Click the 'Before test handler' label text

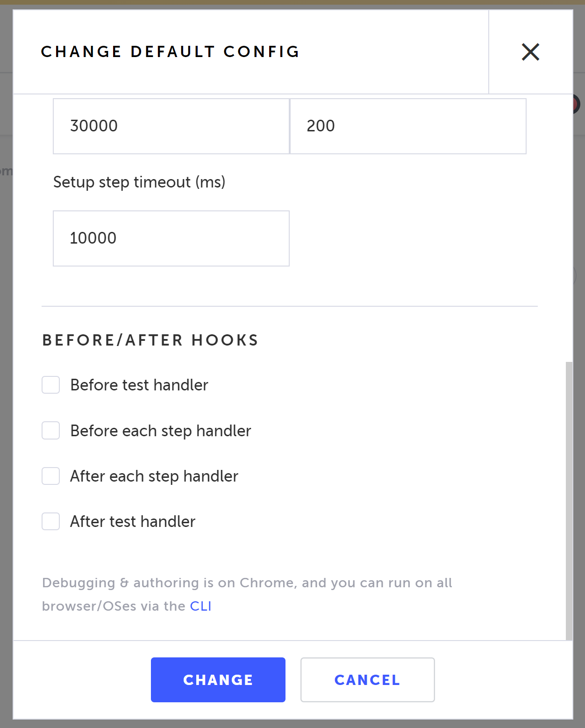click(139, 385)
